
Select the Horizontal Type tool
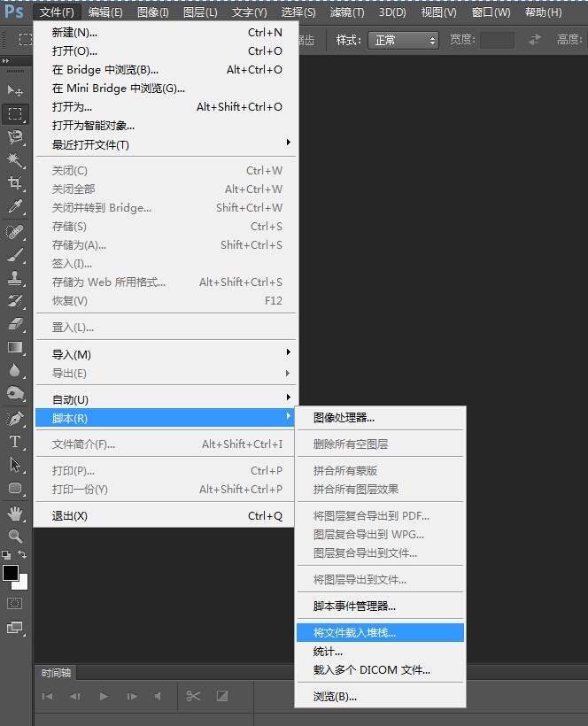(x=15, y=442)
